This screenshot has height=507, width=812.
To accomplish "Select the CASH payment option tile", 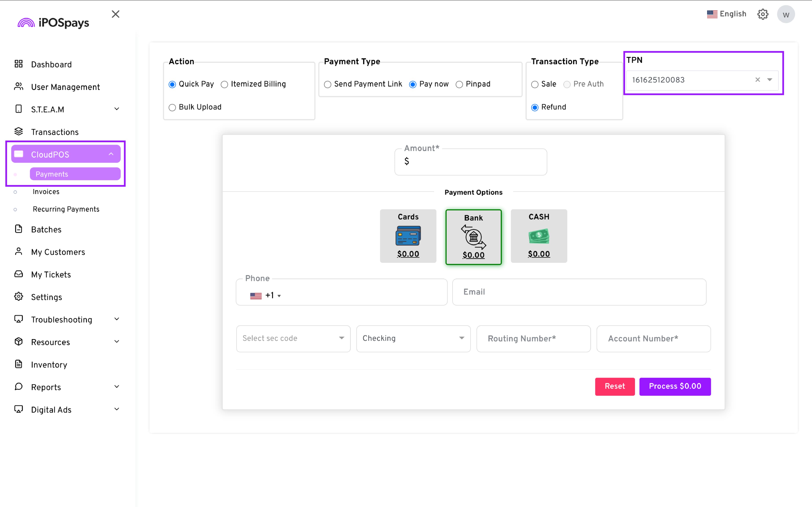I will 539,236.
